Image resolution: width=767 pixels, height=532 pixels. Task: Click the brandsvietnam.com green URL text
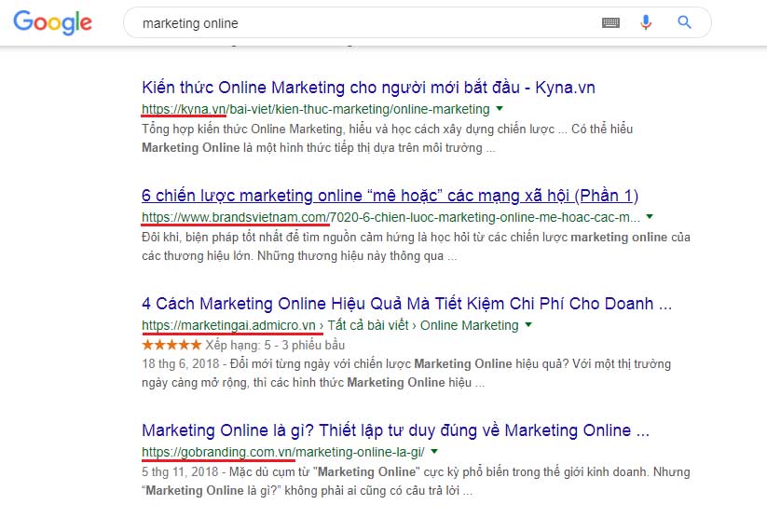coord(390,217)
